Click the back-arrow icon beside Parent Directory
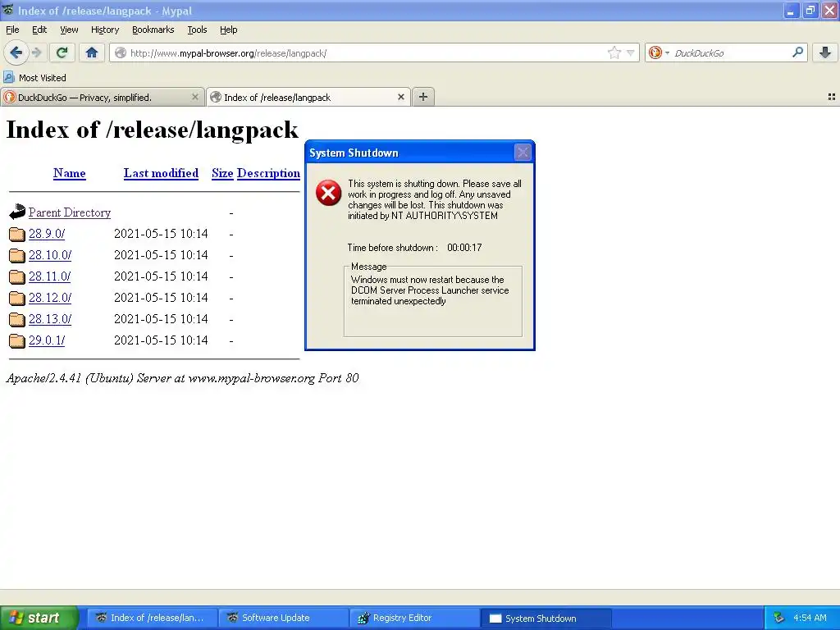Screen dimensions: 840x630 17,212
